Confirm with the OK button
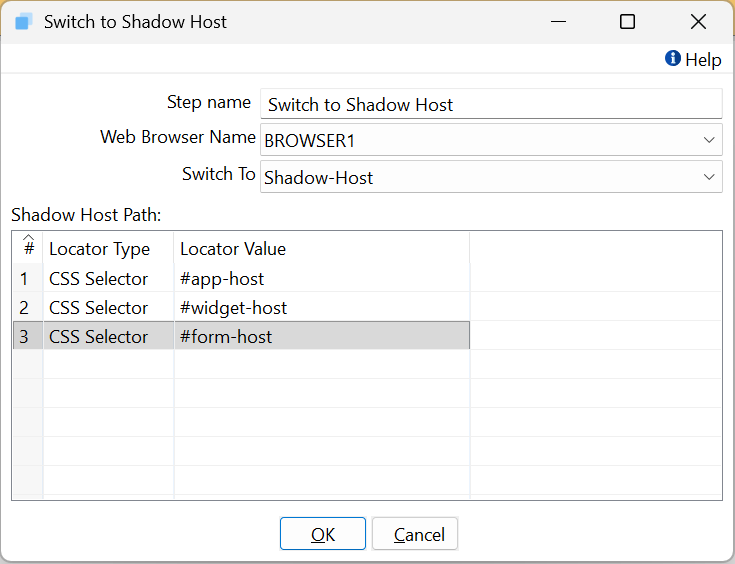 pyautogui.click(x=322, y=534)
